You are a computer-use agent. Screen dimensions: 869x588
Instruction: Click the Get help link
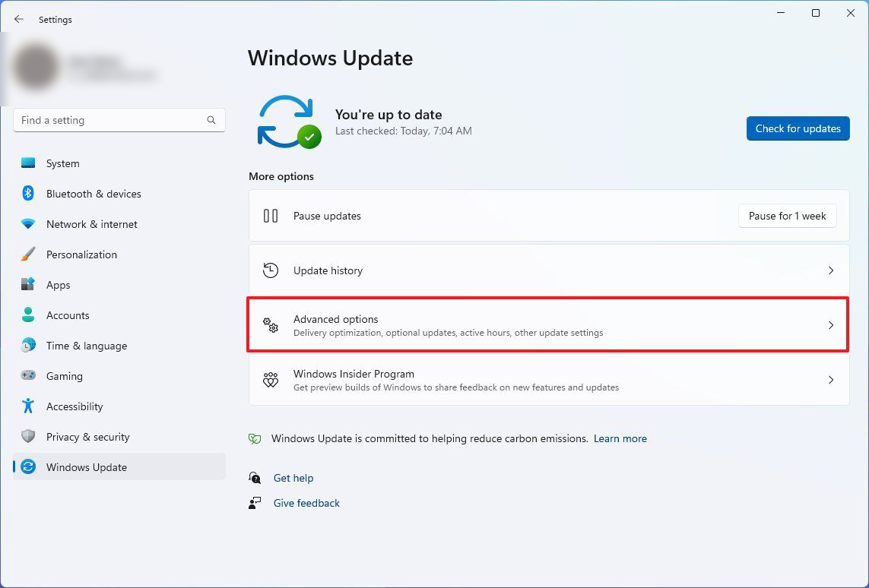click(293, 478)
